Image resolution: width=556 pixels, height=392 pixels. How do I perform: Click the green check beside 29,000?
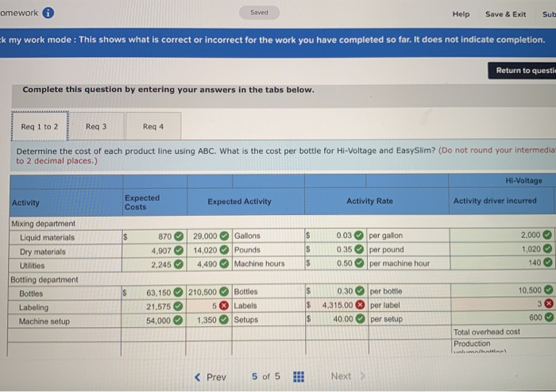(x=224, y=236)
